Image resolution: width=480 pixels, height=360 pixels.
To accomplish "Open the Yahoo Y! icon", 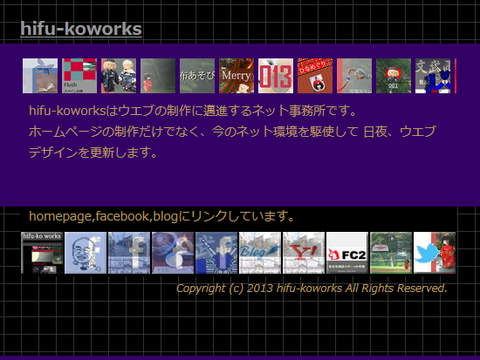I will [304, 253].
